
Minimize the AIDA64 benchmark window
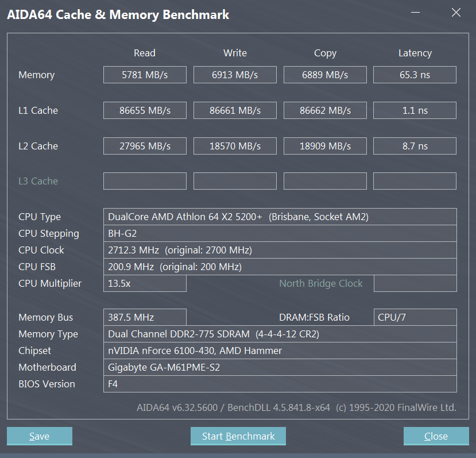pos(415,13)
